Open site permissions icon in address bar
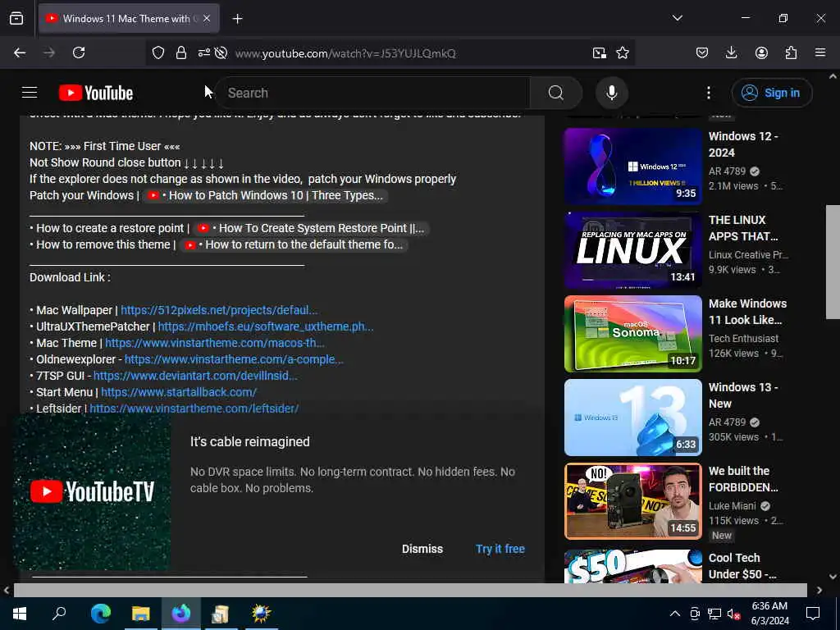Screen dimensions: 840x630 204,52
